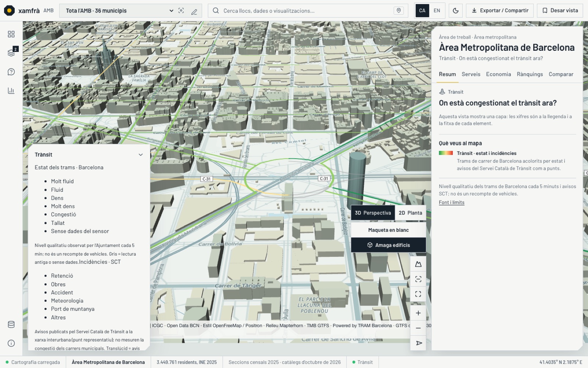Open the database sources icon in sidebar
The height and width of the screenshot is (368, 588).
click(x=11, y=324)
